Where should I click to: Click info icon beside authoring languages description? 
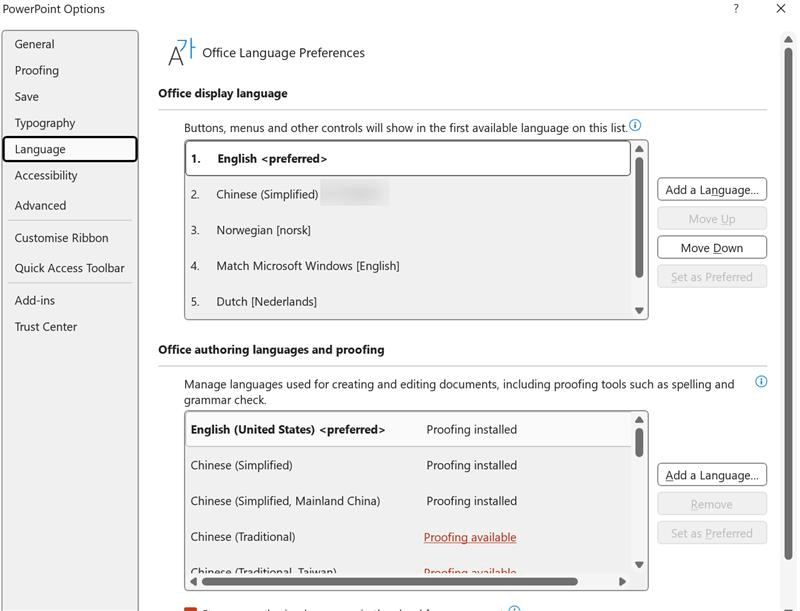(x=761, y=381)
